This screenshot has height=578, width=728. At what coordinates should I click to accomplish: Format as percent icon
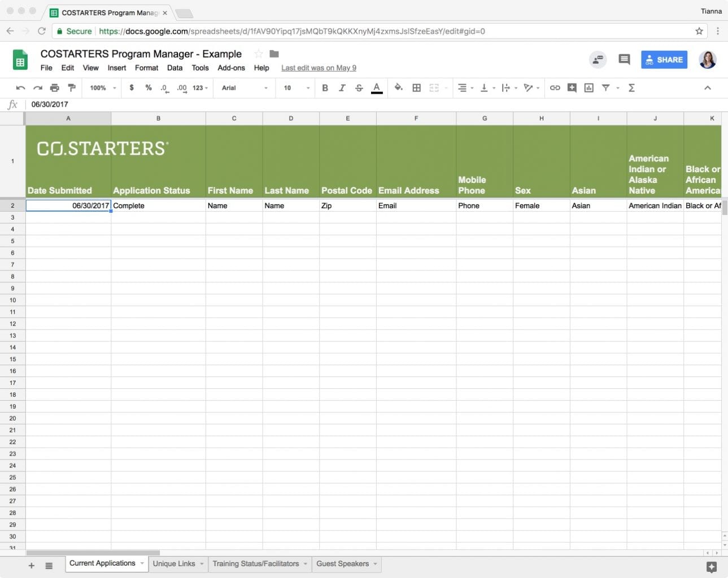149,88
